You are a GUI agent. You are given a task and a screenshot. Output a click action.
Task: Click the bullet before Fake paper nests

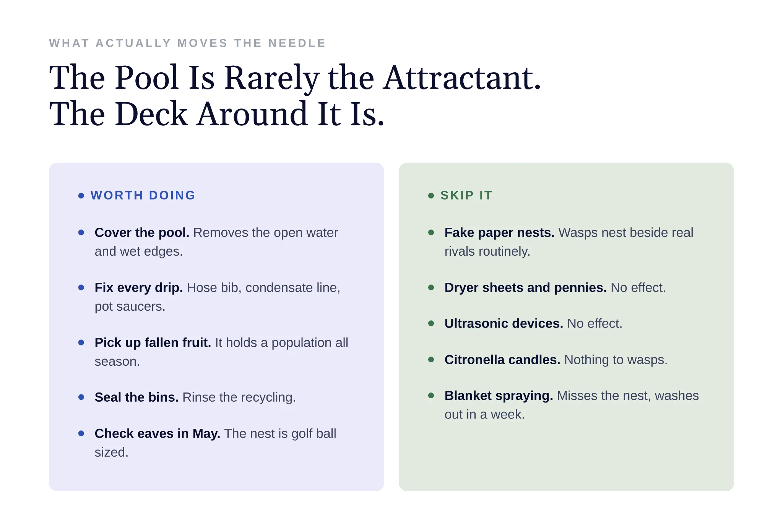click(x=431, y=232)
